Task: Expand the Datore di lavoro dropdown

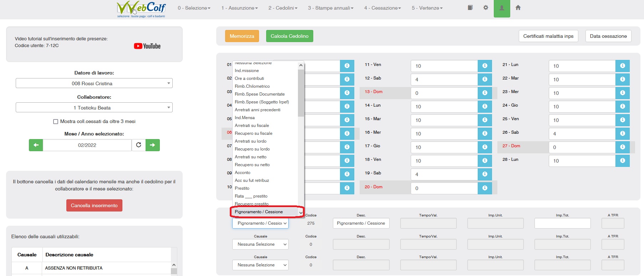Action: 94,83
